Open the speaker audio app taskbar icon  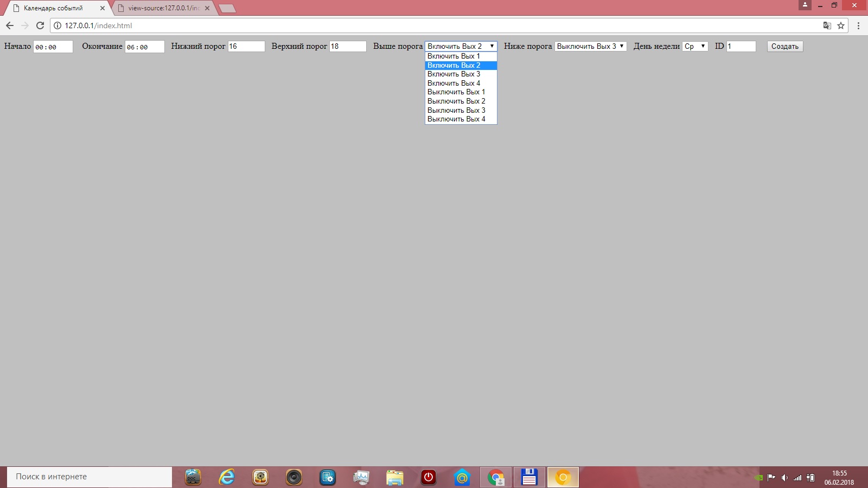294,477
